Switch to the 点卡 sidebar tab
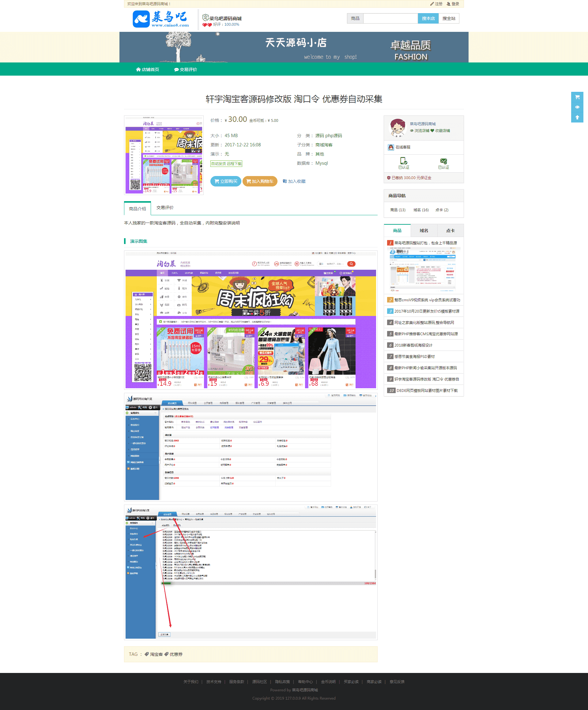Image resolution: width=588 pixels, height=710 pixels. click(450, 231)
